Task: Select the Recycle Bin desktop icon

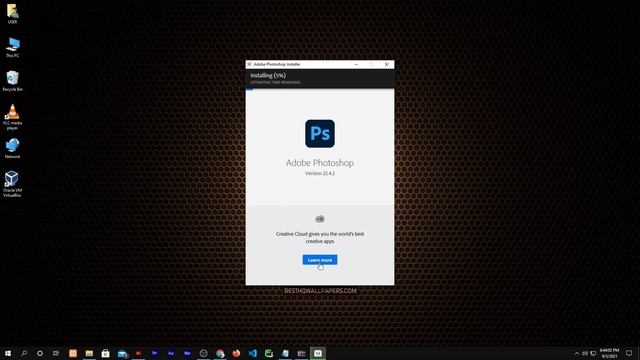Action: 12,81
